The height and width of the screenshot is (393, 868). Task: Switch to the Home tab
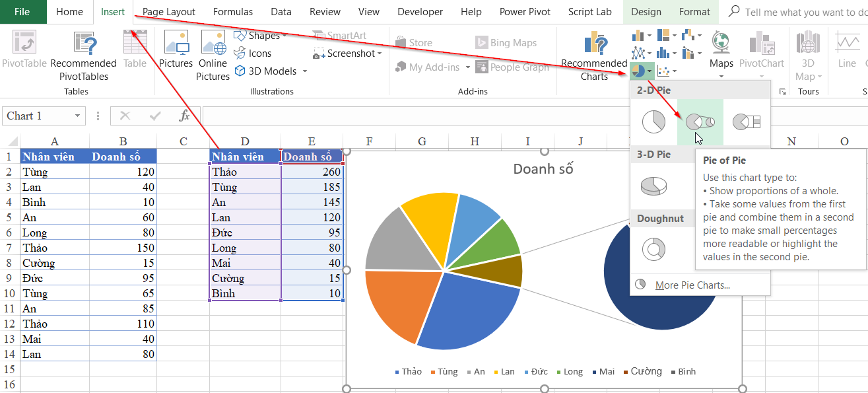(70, 12)
